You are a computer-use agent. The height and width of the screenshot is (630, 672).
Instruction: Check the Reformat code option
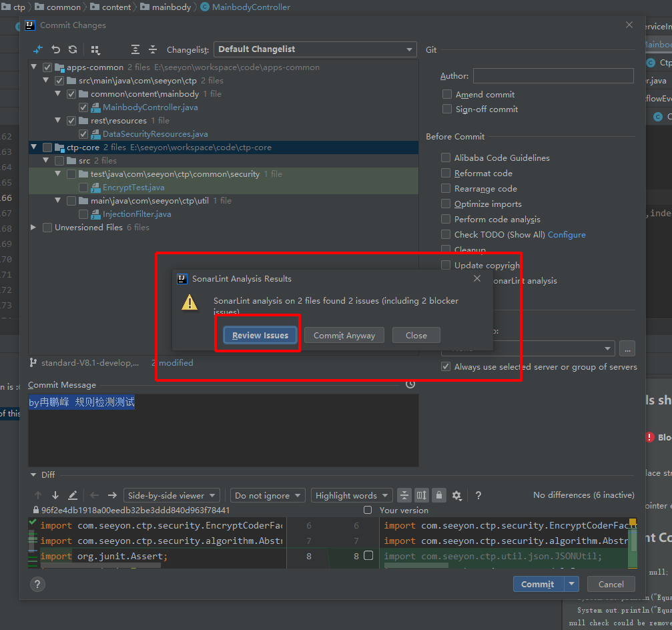click(x=446, y=174)
